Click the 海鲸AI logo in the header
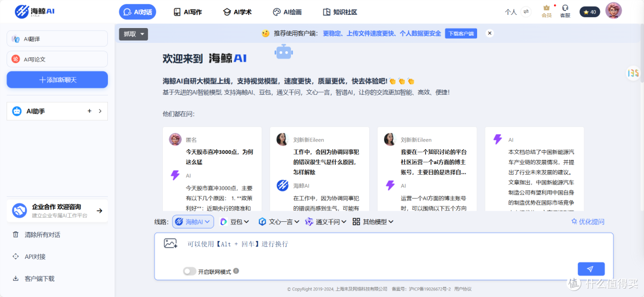644x297 pixels. coord(35,11)
